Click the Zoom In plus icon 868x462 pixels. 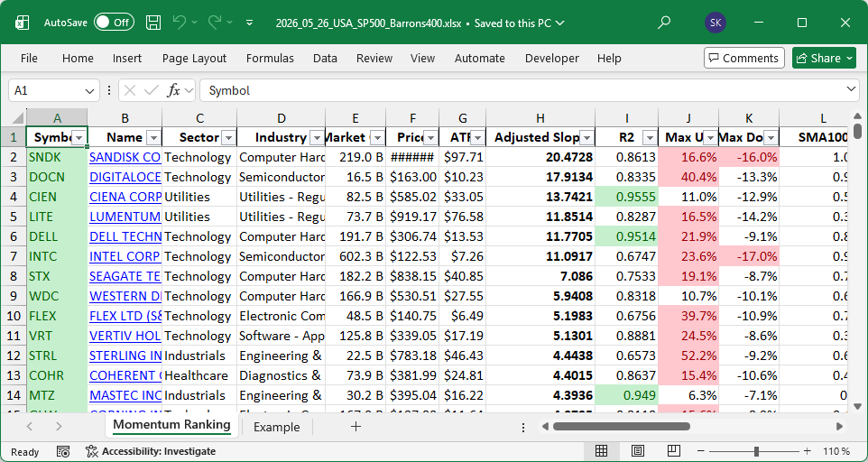808,451
